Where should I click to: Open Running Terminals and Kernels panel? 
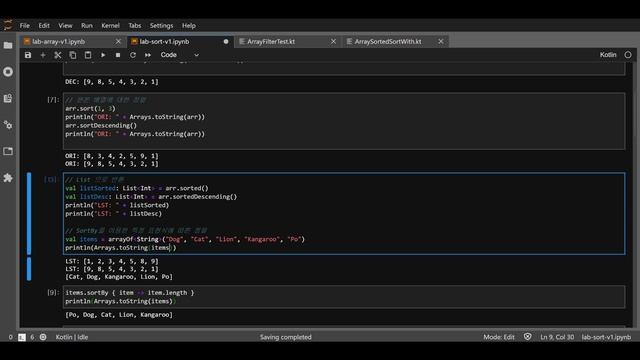pos(8,72)
